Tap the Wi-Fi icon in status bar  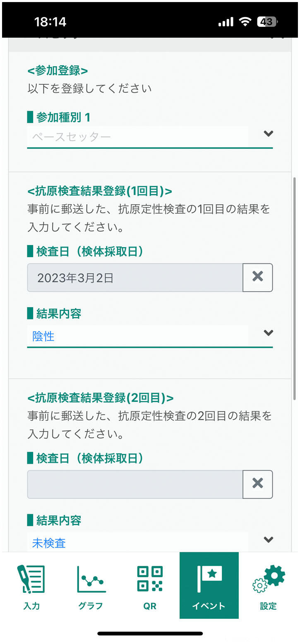(245, 22)
